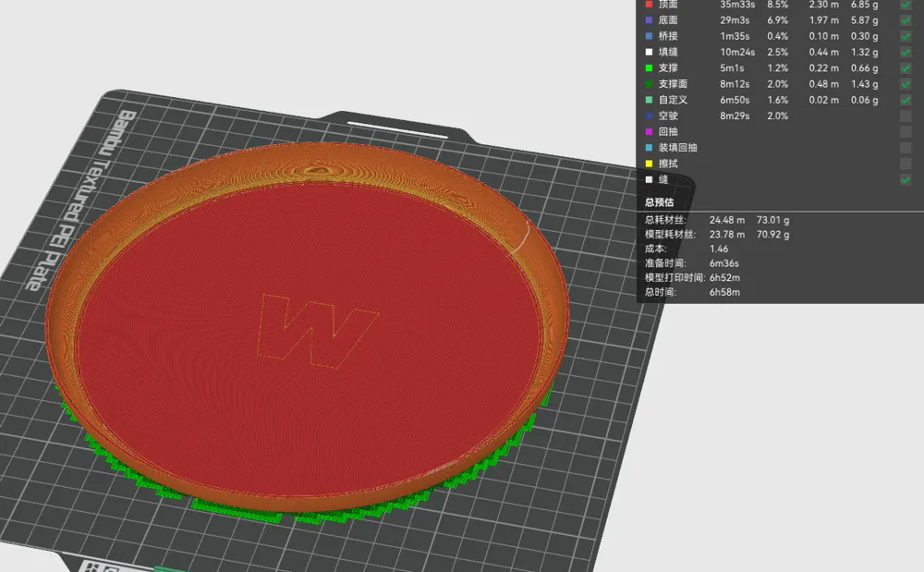Viewport: 924px width, 572px height.
Task: Click the 准备时间 value 6m36s
Action: coord(724,262)
